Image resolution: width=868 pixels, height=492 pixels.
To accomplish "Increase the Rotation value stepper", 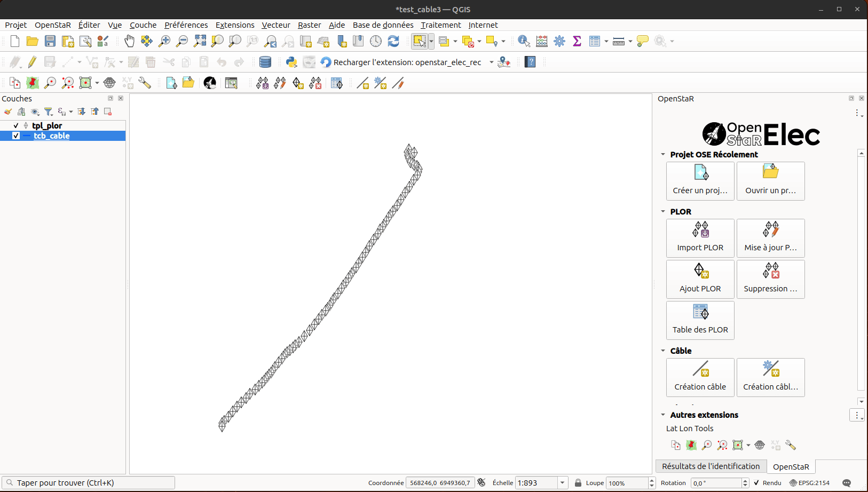I will [746, 480].
